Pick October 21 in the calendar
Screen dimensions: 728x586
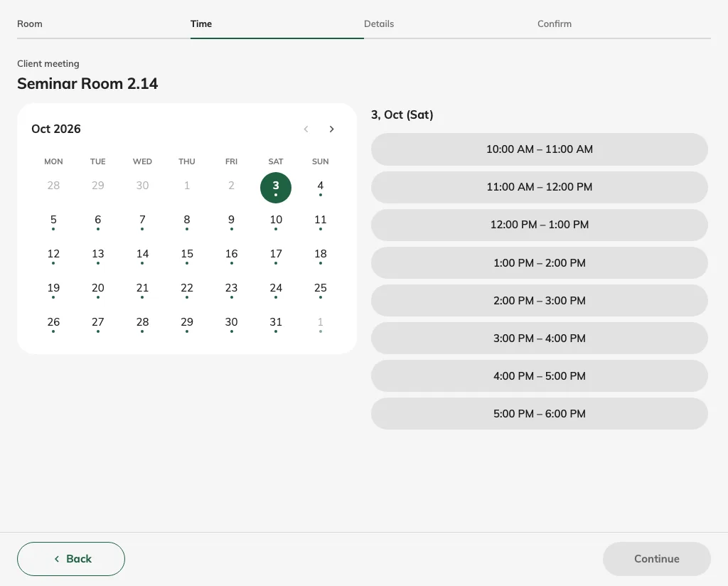coord(142,289)
